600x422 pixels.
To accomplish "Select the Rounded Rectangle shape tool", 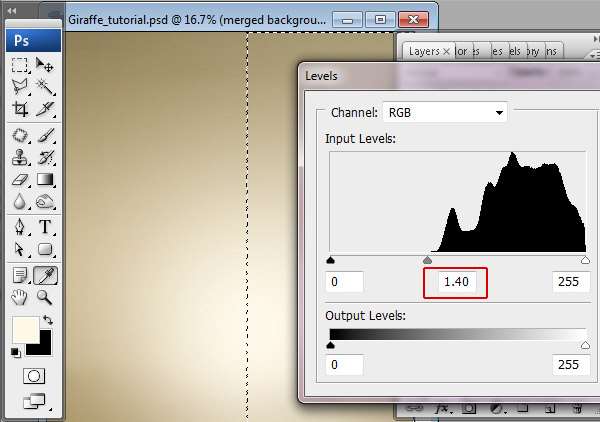I will click(x=45, y=249).
